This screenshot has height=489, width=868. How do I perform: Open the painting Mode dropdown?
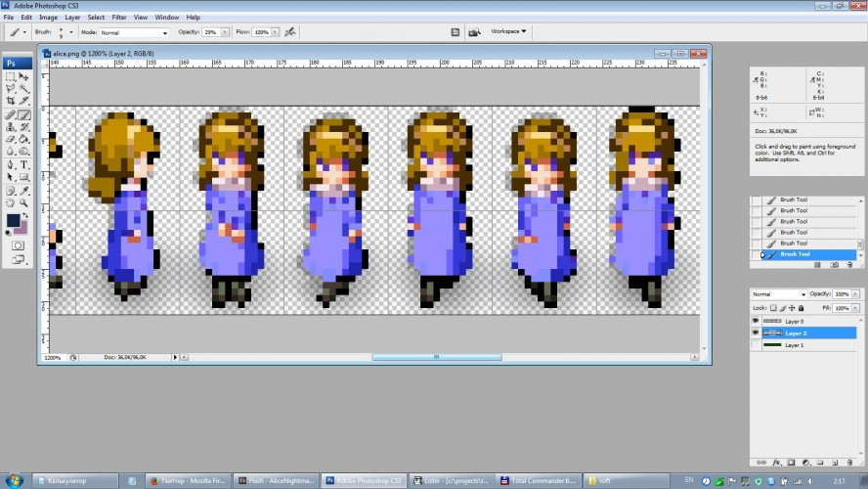click(133, 32)
